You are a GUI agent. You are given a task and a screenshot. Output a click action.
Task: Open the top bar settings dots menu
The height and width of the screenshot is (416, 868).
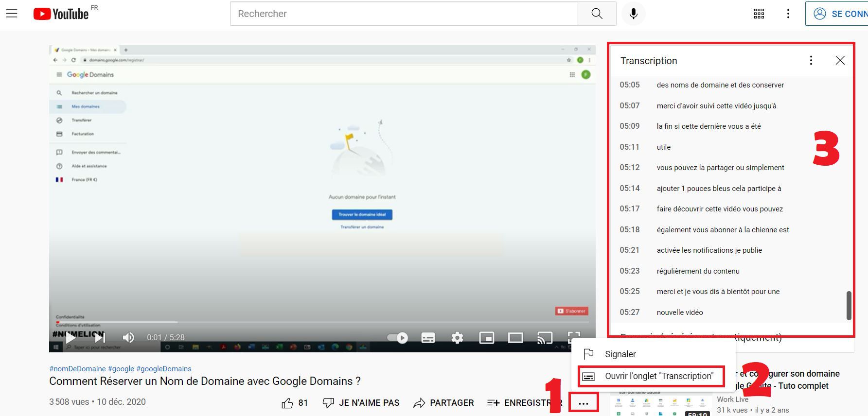click(x=788, y=14)
